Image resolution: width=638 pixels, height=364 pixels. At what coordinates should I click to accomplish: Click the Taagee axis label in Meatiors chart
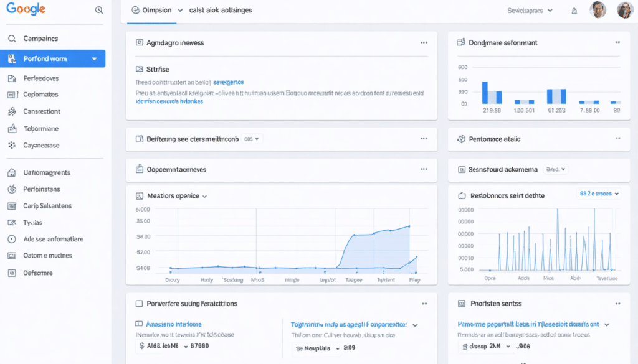(354, 280)
